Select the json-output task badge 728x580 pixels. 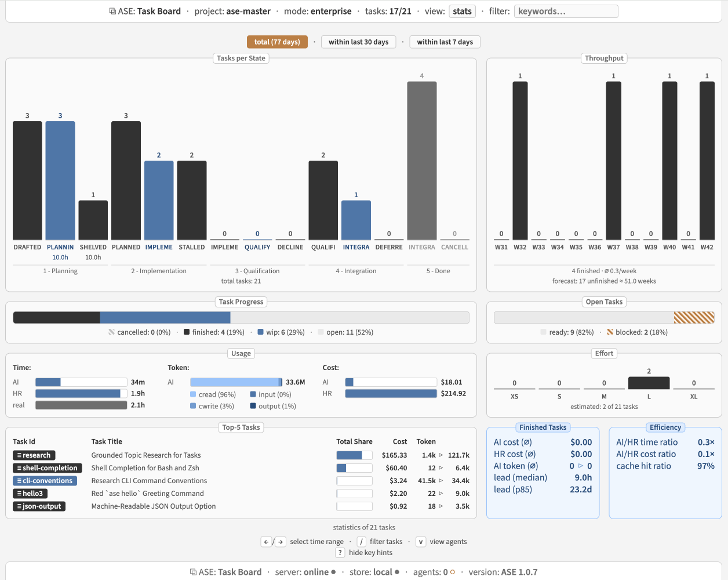[x=39, y=506]
